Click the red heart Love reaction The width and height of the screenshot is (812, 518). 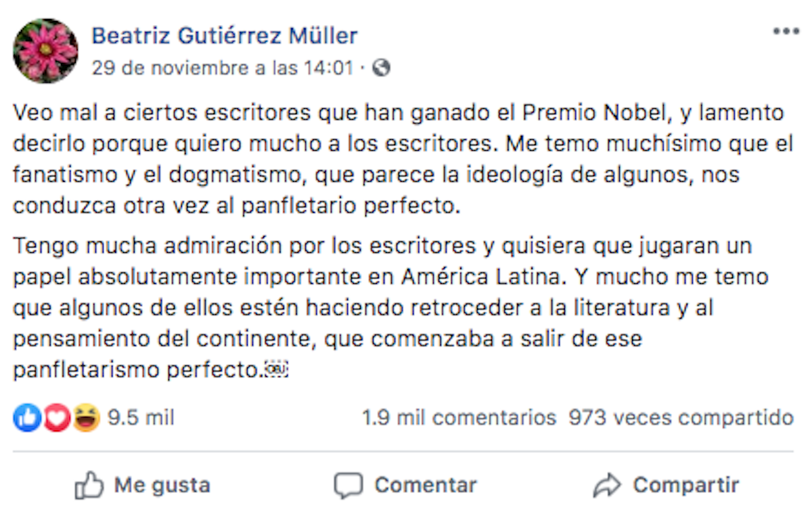coord(57,419)
